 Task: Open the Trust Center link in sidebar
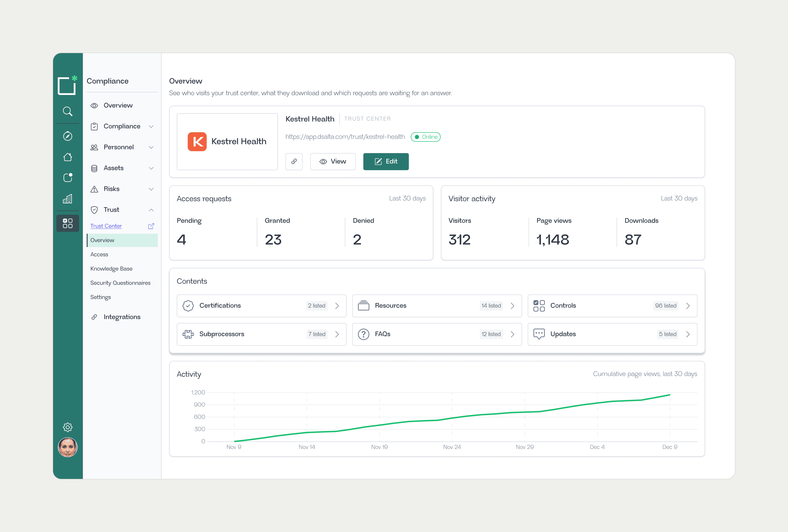tap(106, 226)
